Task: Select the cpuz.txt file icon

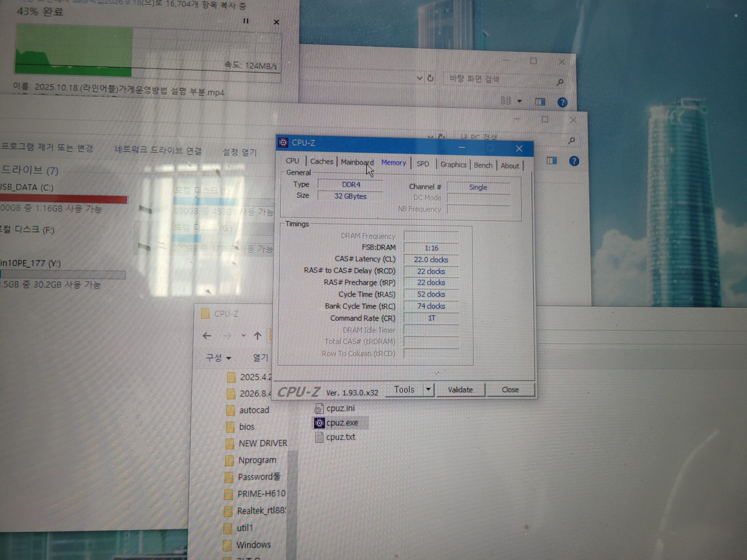Action: click(319, 437)
